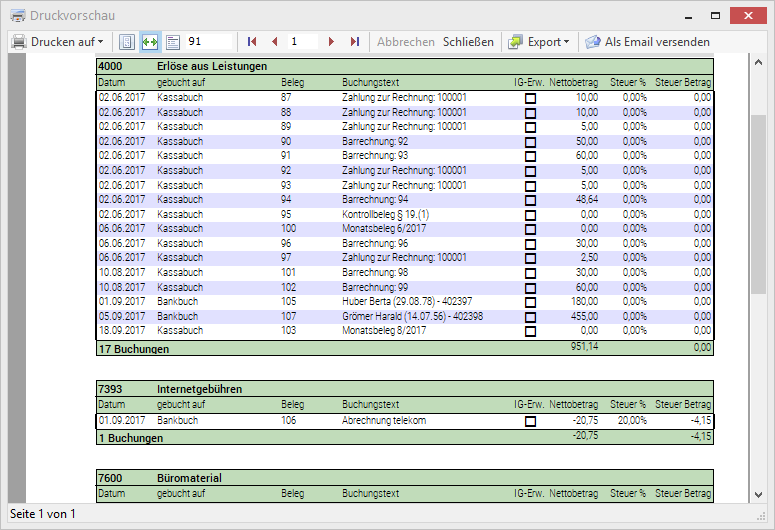Click the 100% zoom page icon
Viewport: 775px width, 530px height.
tap(171, 42)
